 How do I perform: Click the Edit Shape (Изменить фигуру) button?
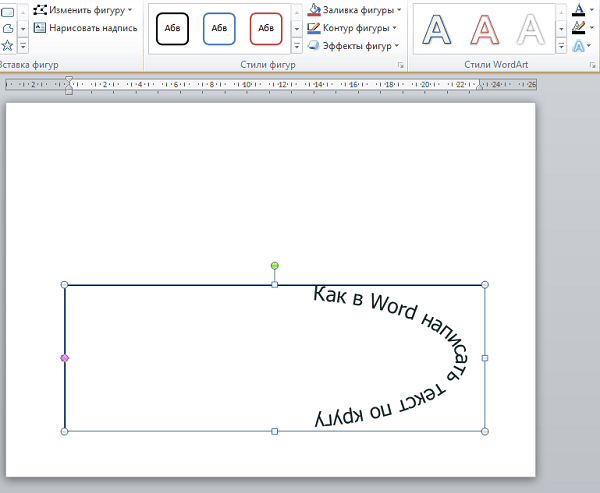click(83, 10)
